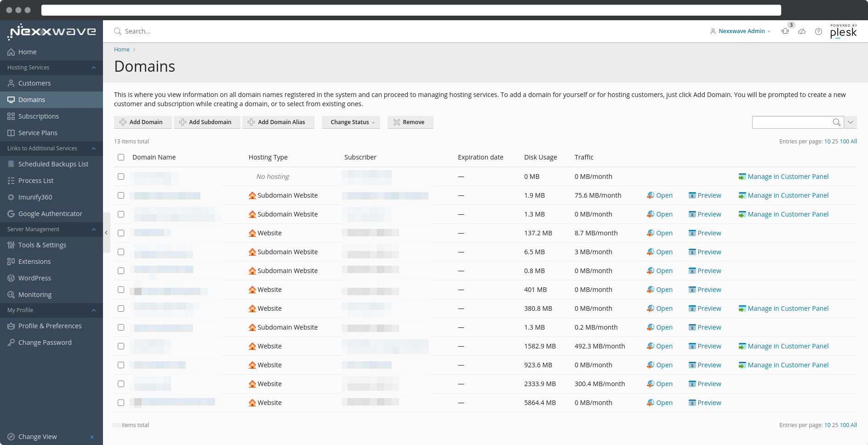Click the Home breadcrumb link
868x445 pixels.
[122, 50]
